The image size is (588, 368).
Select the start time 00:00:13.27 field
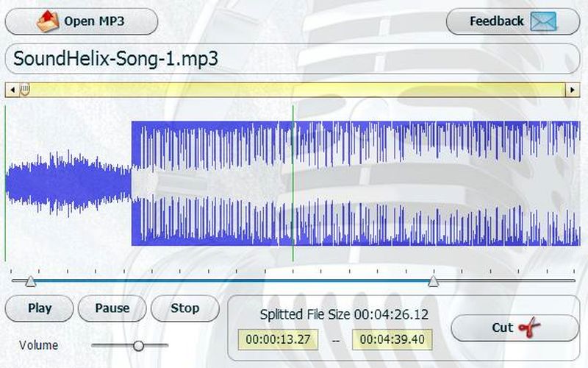(x=278, y=339)
